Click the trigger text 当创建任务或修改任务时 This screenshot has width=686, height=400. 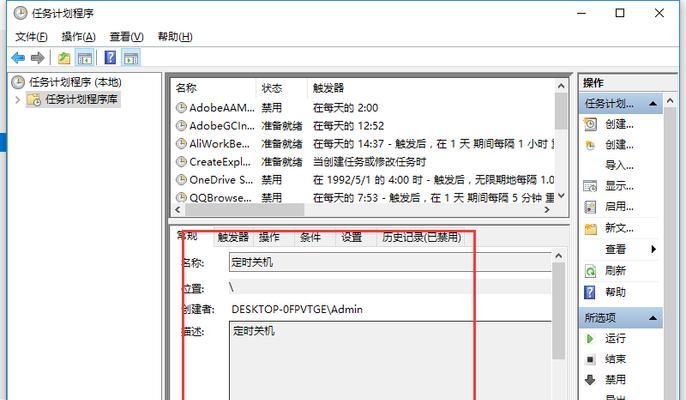pos(370,162)
